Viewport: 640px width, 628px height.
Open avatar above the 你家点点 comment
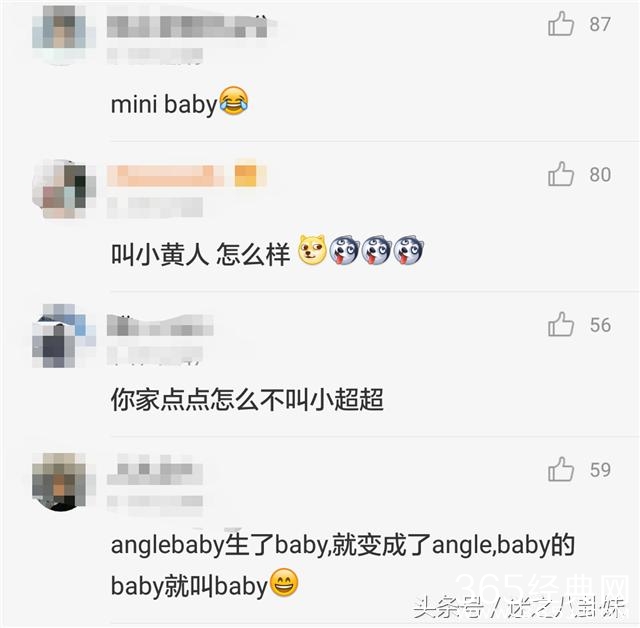[x=63, y=335]
